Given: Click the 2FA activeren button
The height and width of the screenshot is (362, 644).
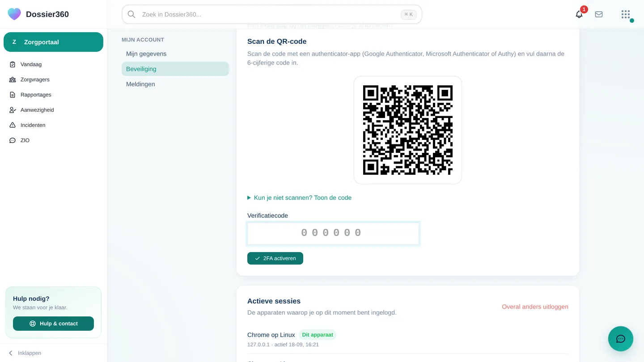Looking at the screenshot, I should [275, 258].
